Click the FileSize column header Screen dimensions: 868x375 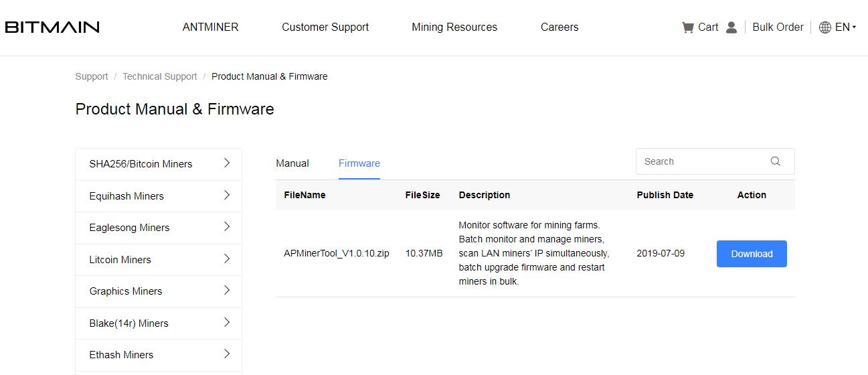coord(422,195)
